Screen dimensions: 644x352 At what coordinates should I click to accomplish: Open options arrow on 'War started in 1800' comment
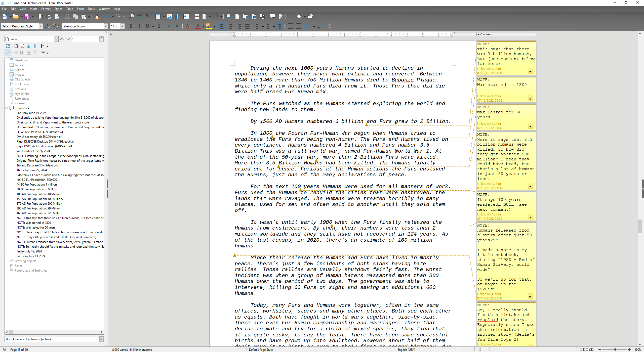[530, 99]
